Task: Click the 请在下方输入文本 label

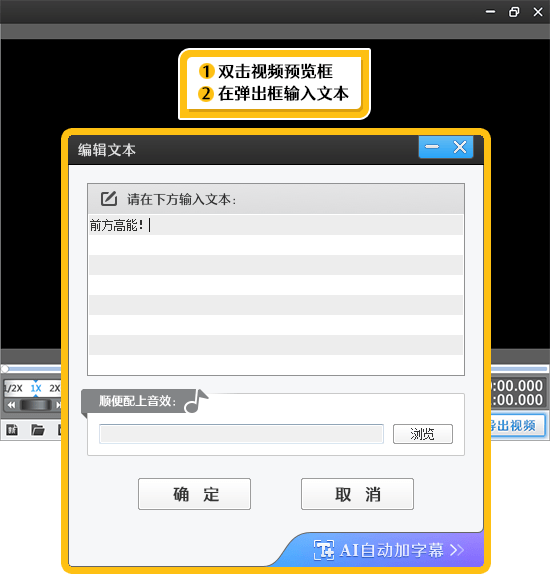Action: [181, 199]
